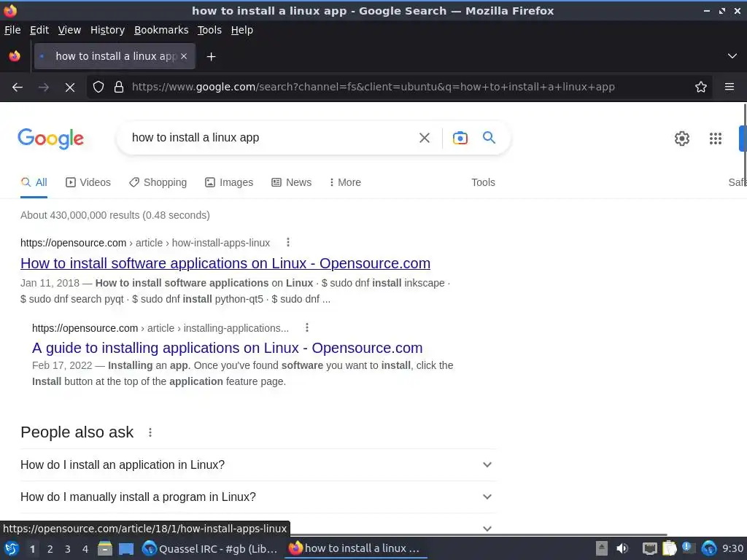Image resolution: width=747 pixels, height=560 pixels.
Task: Click the update notifier tray icon
Action: [689, 548]
